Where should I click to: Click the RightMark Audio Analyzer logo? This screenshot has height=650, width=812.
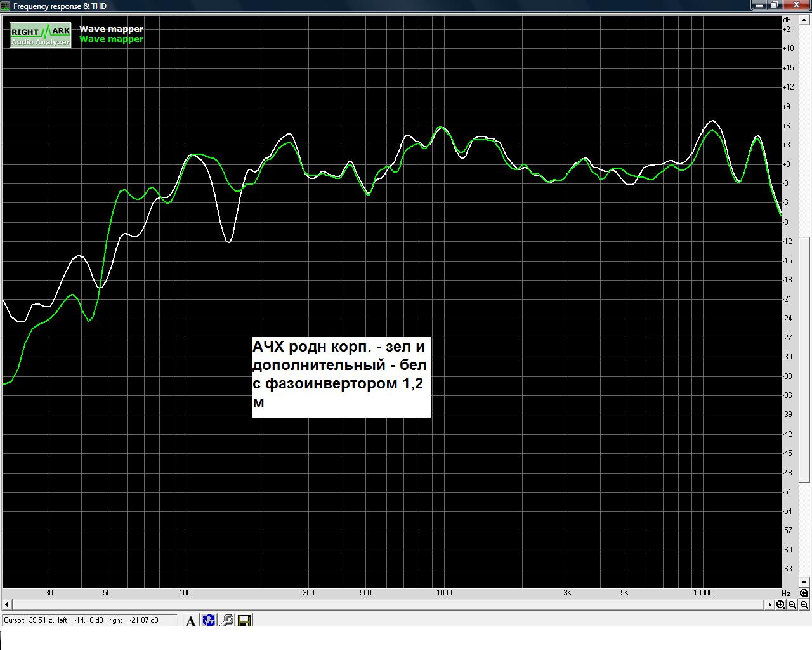[41, 36]
